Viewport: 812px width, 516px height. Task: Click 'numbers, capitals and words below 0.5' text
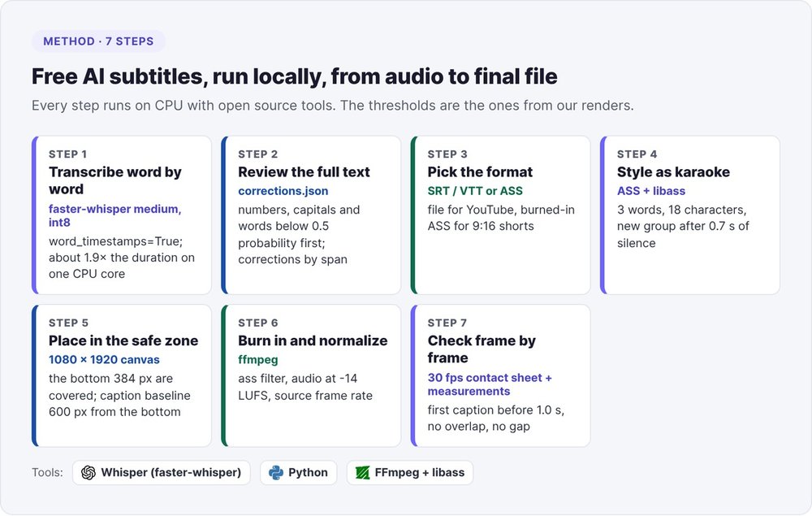point(299,235)
